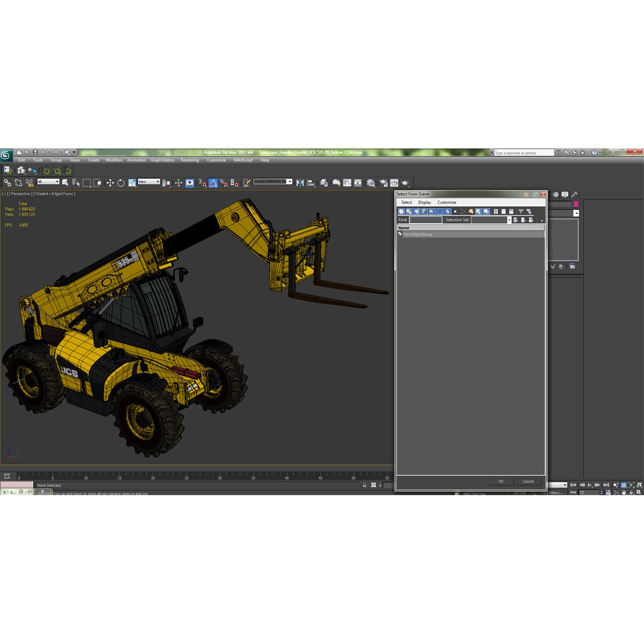Open the Utilities hammer panel tab
The image size is (644, 644).
[575, 194]
